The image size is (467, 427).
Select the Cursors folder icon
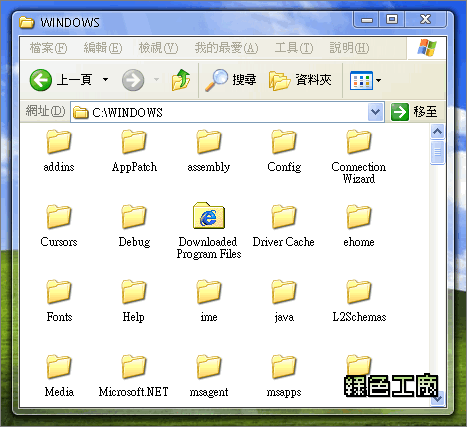click(59, 217)
